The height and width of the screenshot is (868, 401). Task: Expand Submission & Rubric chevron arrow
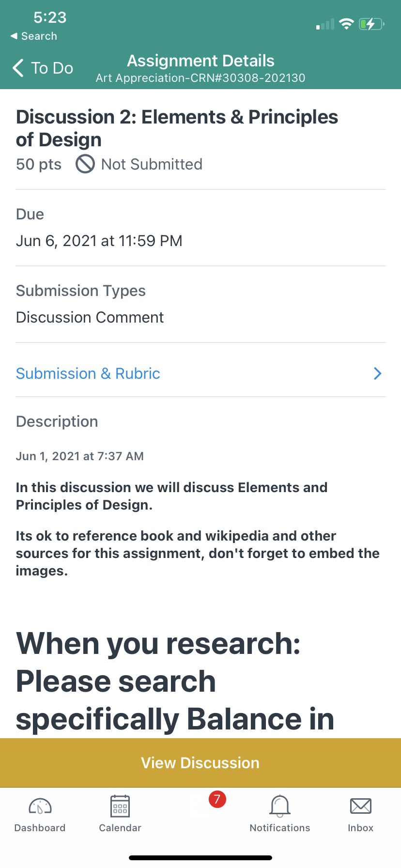tap(378, 373)
